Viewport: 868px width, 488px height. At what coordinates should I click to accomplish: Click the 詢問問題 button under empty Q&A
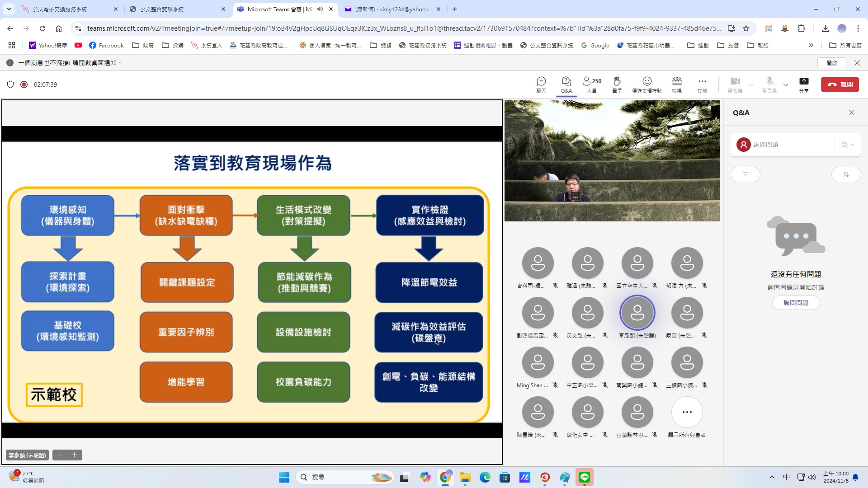click(796, 303)
